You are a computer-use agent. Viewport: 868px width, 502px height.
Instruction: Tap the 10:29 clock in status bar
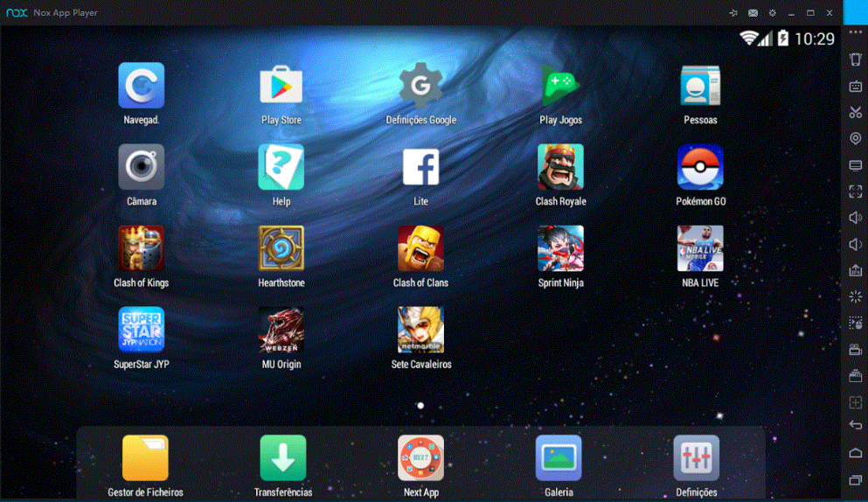[x=815, y=38]
